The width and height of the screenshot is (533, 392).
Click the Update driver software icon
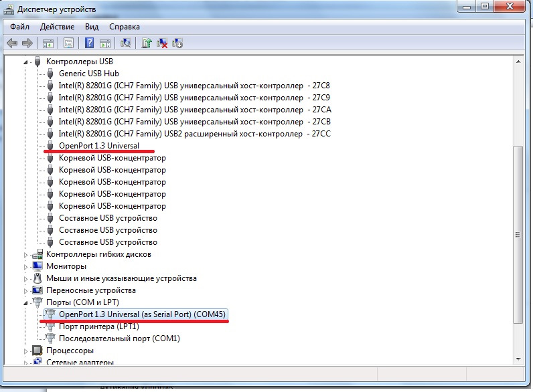147,43
